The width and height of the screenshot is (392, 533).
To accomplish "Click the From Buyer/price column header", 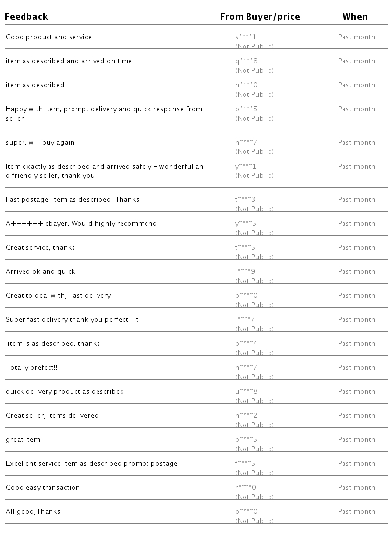I will point(260,17).
